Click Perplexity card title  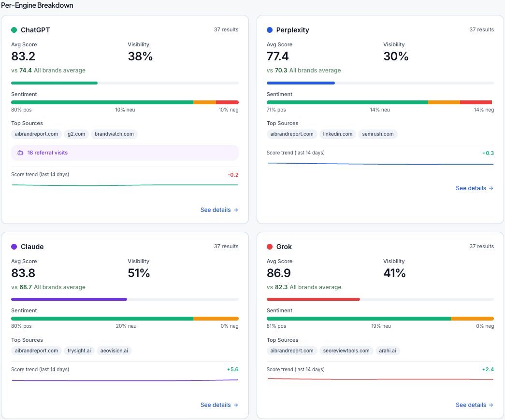pos(292,30)
